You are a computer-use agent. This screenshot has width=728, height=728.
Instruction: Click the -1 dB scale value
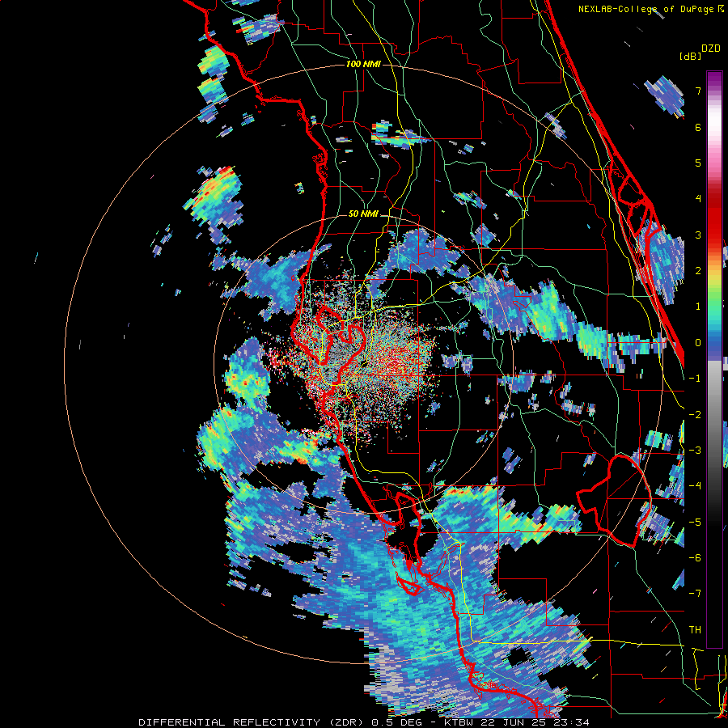click(695, 379)
